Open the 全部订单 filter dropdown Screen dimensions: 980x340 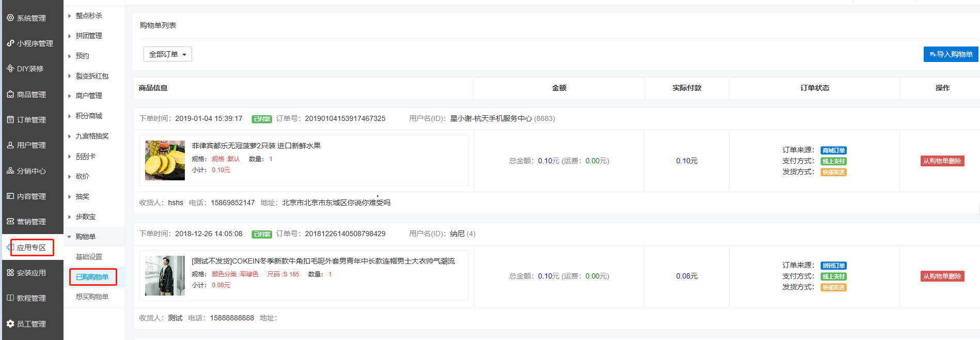tap(167, 54)
